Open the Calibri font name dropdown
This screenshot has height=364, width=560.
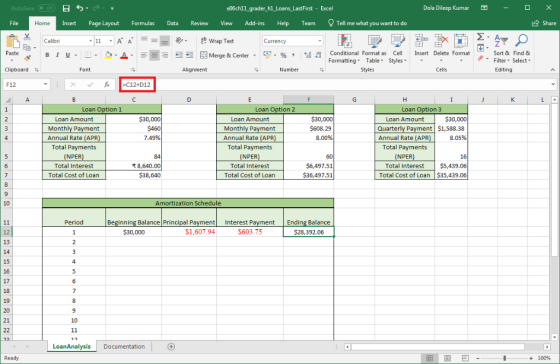[90, 41]
